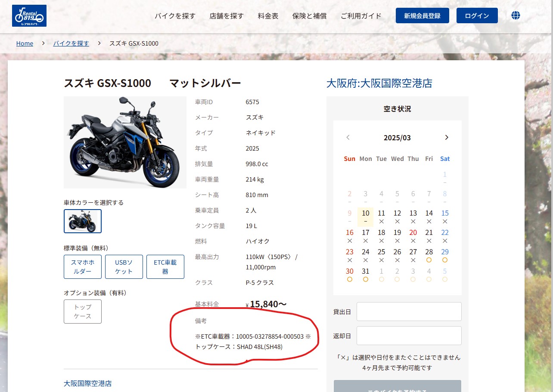
Task: Click the P-5 クラス class value
Action: pos(260,283)
